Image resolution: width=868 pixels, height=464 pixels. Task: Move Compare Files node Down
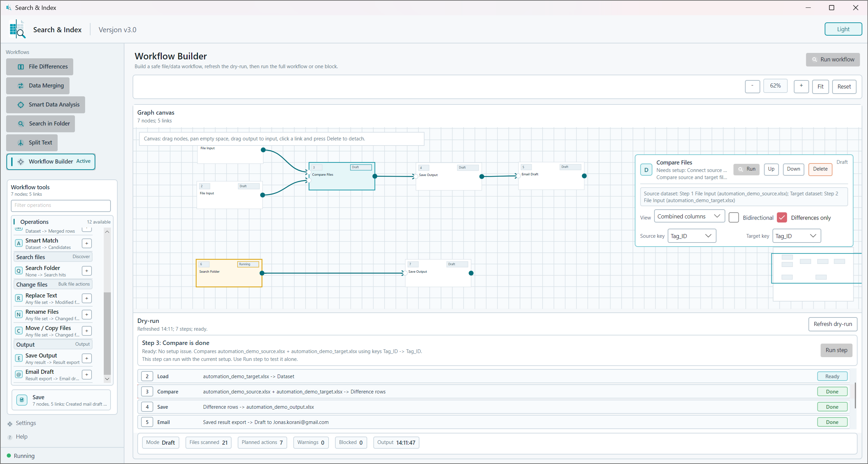pos(793,169)
